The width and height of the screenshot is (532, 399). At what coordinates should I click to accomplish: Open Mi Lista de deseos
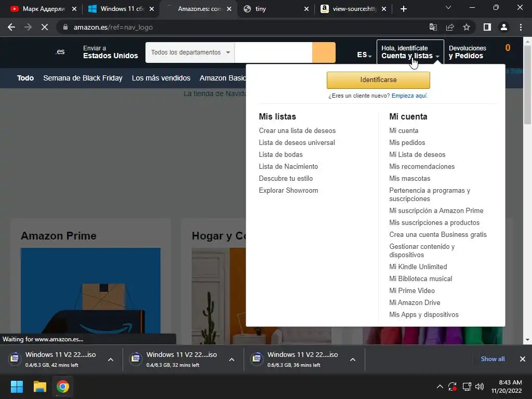pos(417,154)
